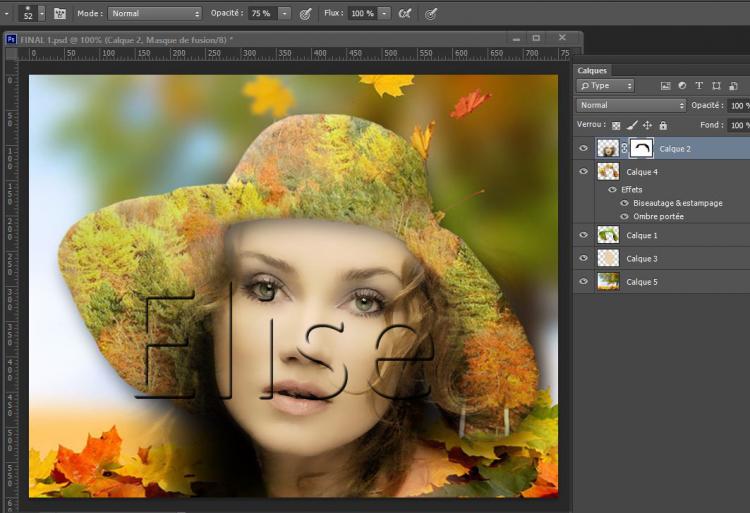
Task: Filter layers by pixel image icon
Action: pyautogui.click(x=665, y=86)
